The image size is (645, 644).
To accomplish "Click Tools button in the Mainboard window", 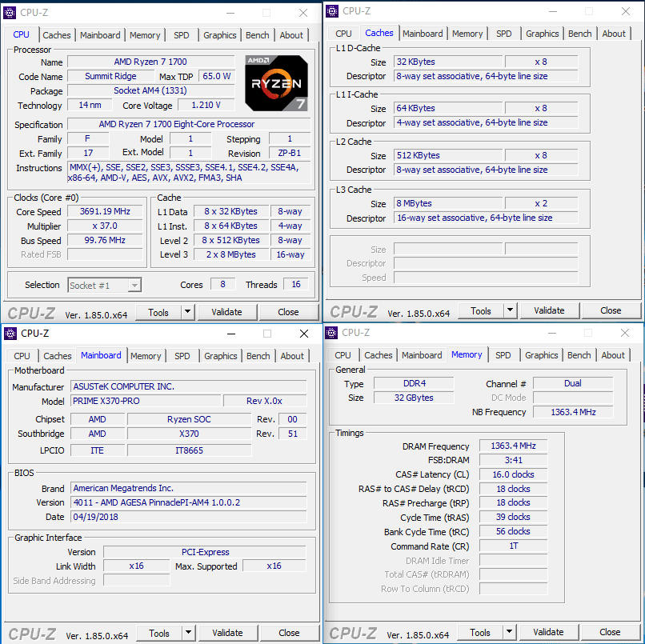I will (159, 633).
